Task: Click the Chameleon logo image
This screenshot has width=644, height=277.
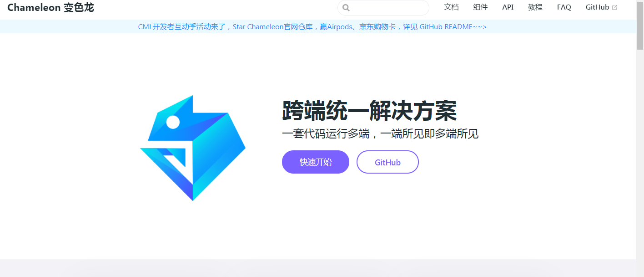Action: [193, 148]
